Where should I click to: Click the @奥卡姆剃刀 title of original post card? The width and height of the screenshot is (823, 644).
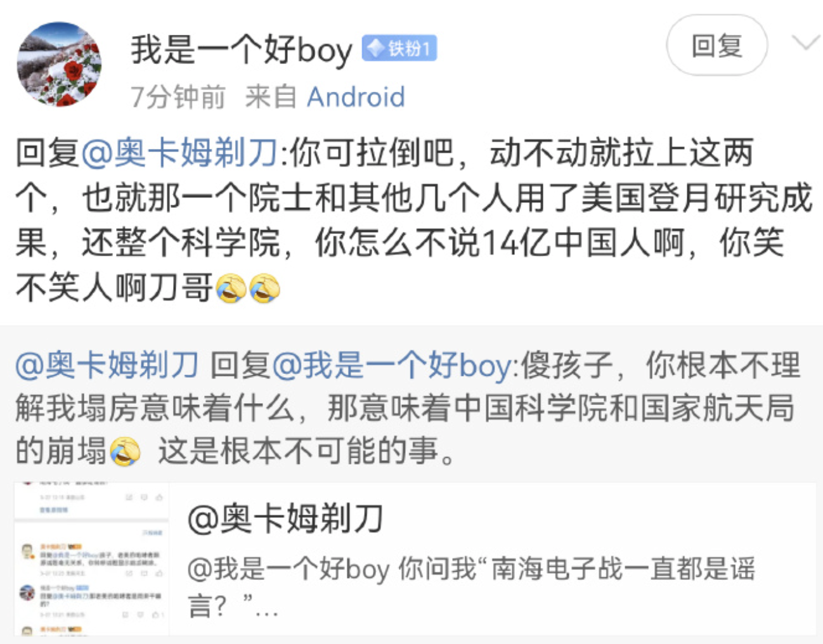point(286,519)
